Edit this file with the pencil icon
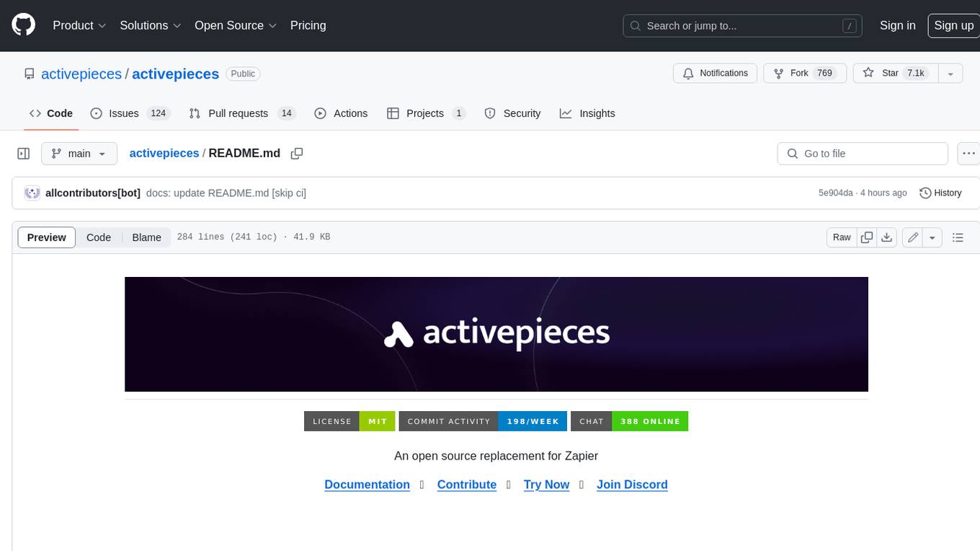The image size is (980, 551). pos(913,237)
